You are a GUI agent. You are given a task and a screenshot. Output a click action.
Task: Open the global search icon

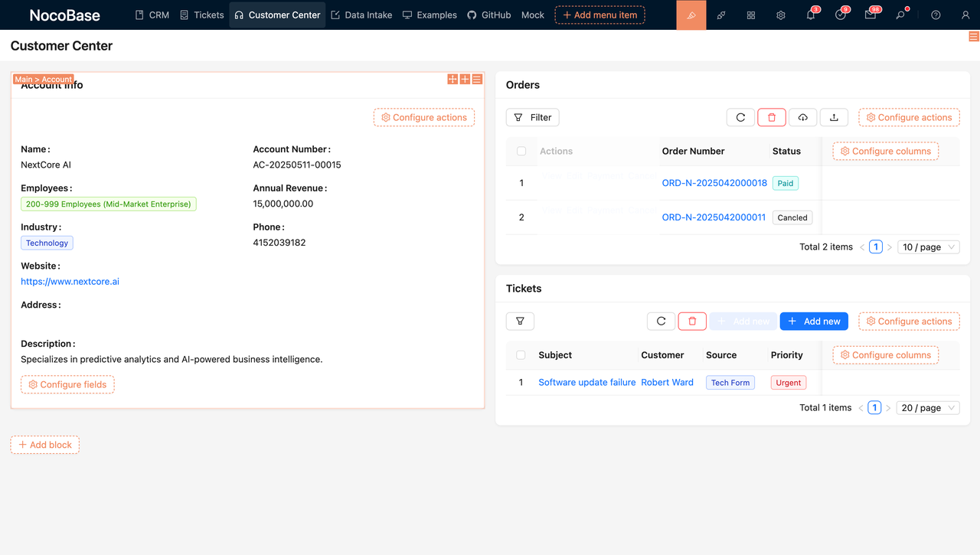click(900, 15)
